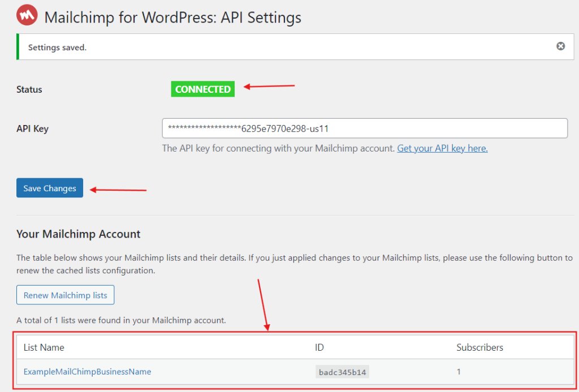
Task: Click the subscriber count 1 cell
Action: (x=459, y=371)
